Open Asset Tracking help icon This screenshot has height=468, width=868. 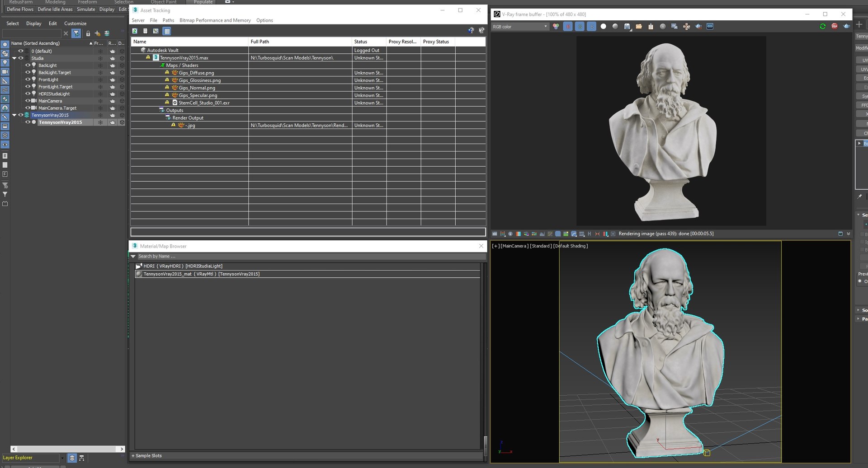point(471,30)
